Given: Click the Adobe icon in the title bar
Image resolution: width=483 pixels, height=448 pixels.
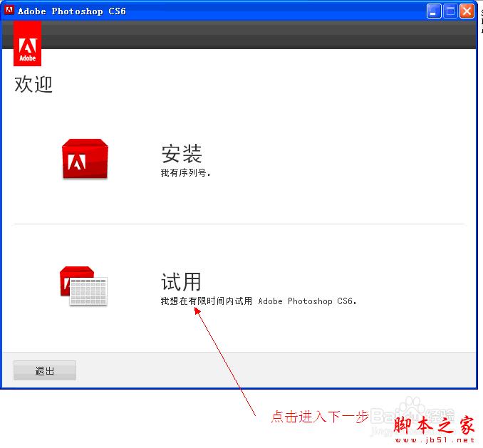Looking at the screenshot, I should click(9, 11).
